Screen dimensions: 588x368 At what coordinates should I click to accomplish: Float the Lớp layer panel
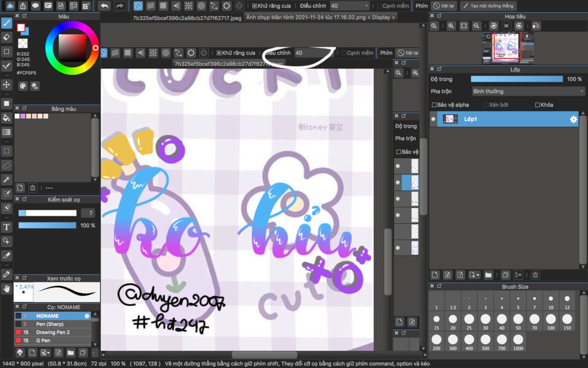point(439,69)
